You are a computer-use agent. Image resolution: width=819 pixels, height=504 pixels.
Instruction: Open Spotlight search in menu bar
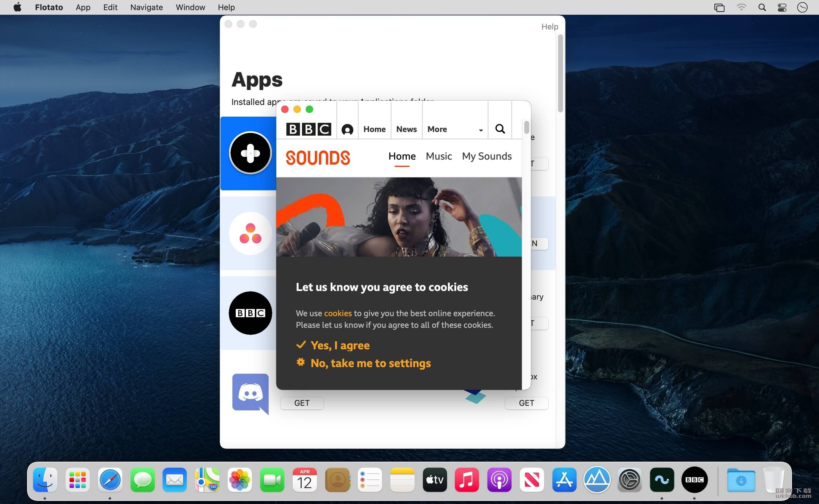coord(762,7)
